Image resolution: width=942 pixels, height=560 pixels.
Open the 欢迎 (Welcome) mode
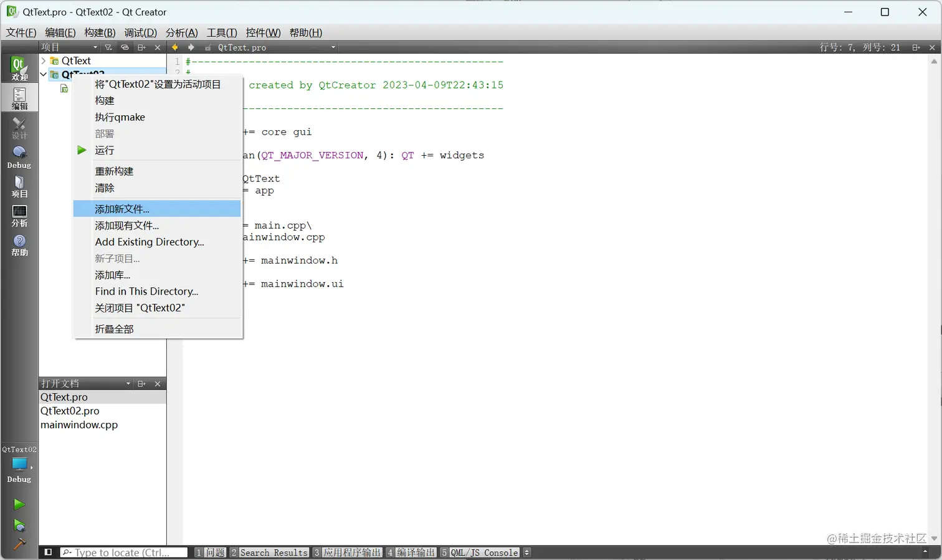click(19, 69)
